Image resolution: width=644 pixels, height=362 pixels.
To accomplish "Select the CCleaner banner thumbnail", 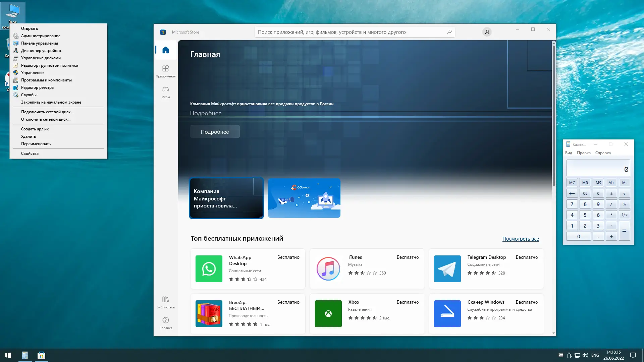I will pos(304,198).
